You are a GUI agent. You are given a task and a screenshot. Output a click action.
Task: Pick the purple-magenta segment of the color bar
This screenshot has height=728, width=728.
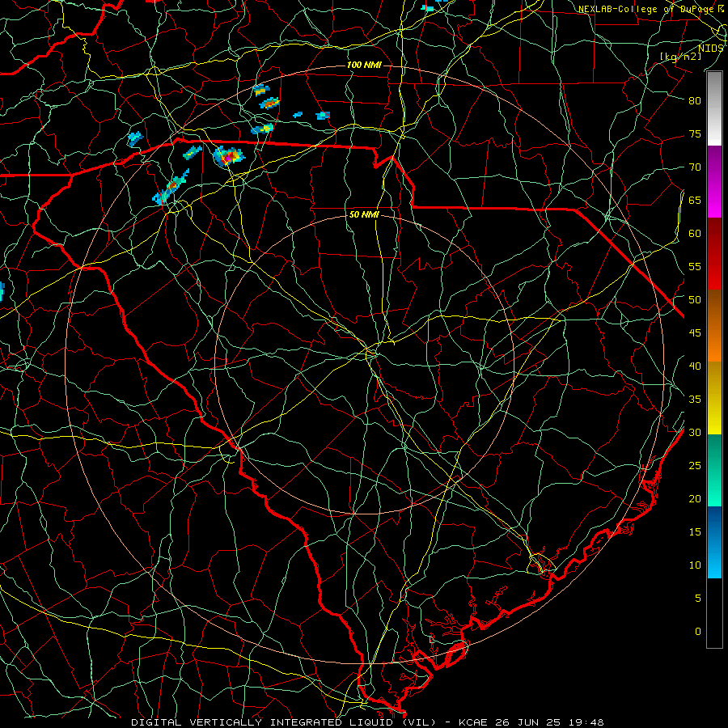pyautogui.click(x=714, y=181)
